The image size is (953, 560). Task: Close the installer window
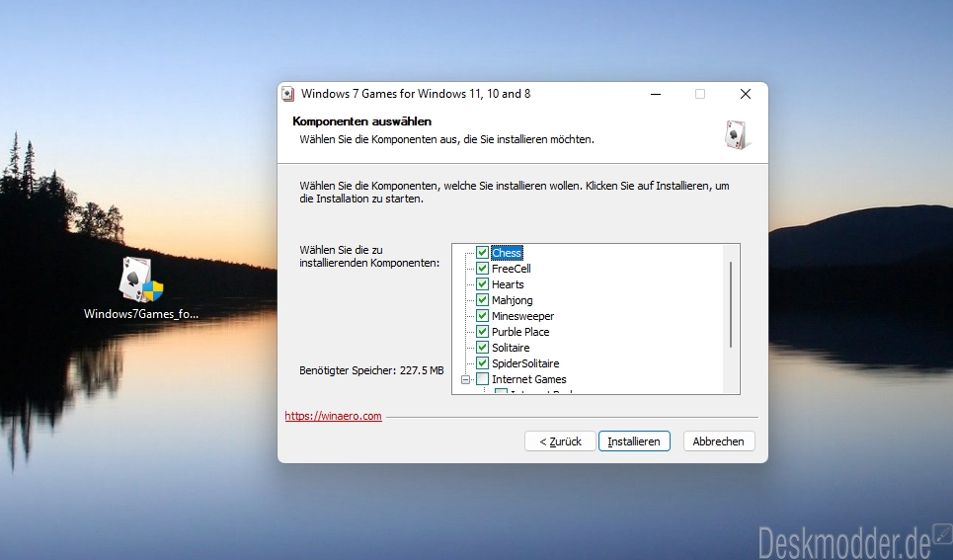746,94
